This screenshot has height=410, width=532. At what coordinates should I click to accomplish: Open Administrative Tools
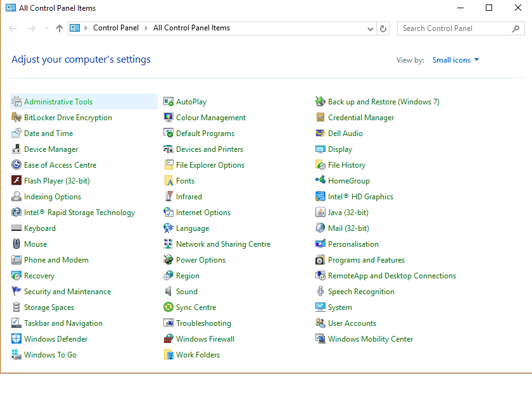click(59, 101)
